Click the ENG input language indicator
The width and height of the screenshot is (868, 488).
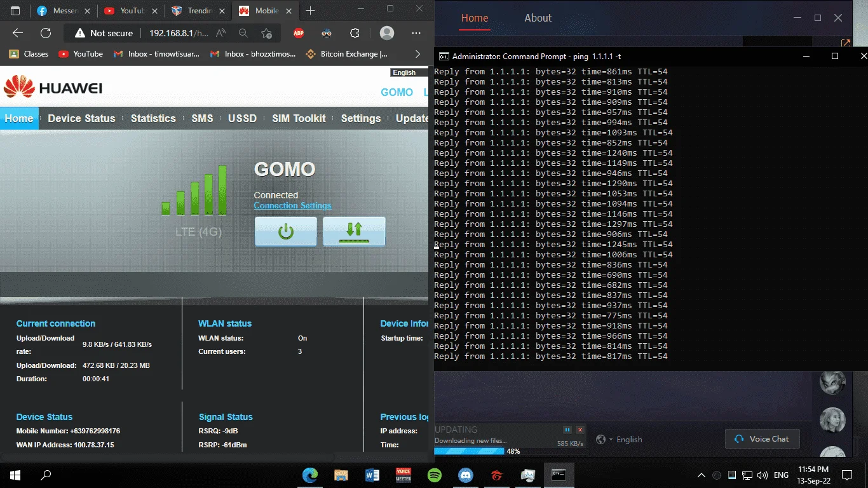point(781,475)
